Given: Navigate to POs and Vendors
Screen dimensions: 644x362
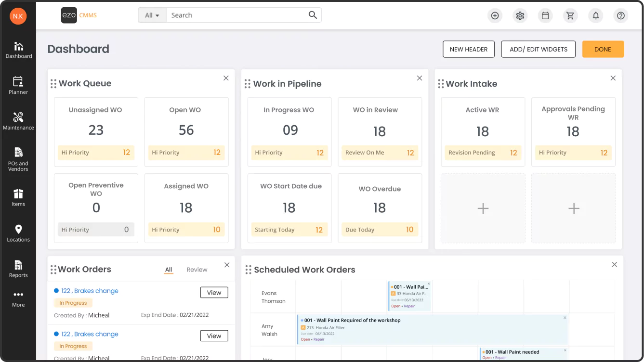Looking at the screenshot, I should pyautogui.click(x=18, y=159).
